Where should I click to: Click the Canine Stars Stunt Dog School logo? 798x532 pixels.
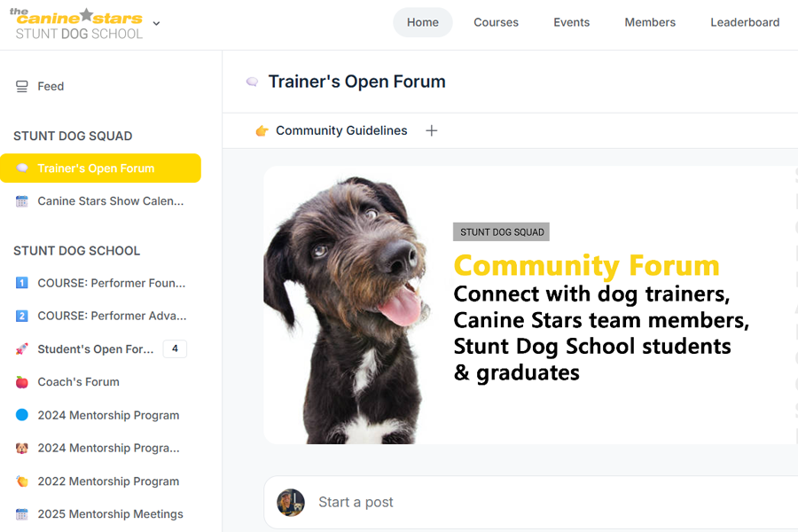(75, 24)
